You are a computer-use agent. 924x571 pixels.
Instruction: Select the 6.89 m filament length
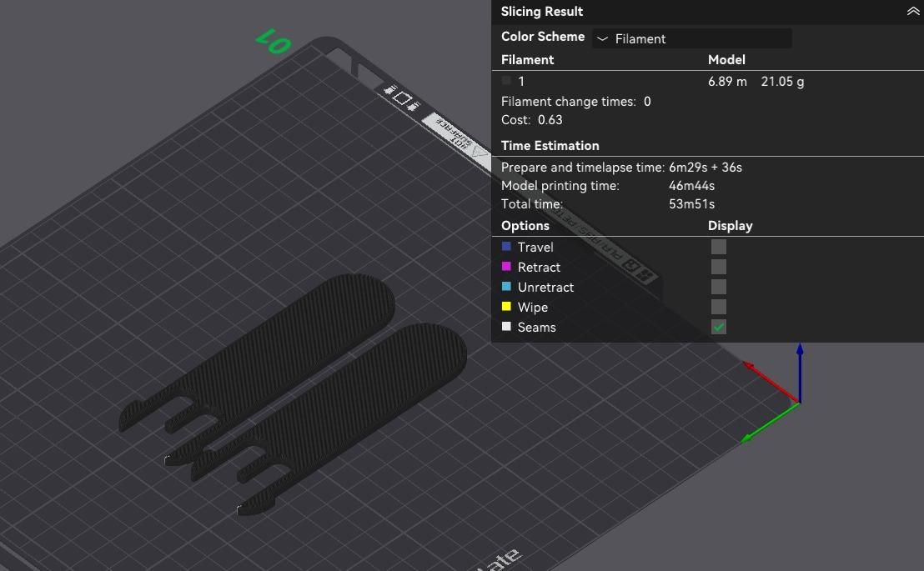tap(727, 82)
